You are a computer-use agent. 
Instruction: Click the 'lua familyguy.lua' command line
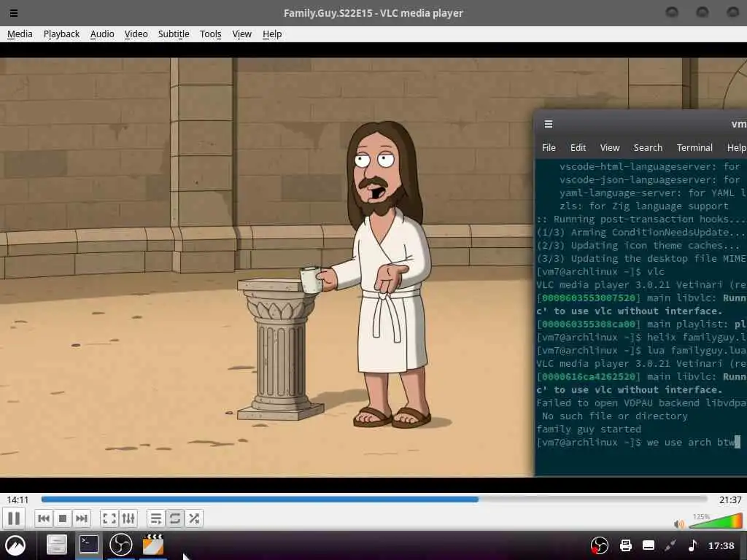[641, 351]
